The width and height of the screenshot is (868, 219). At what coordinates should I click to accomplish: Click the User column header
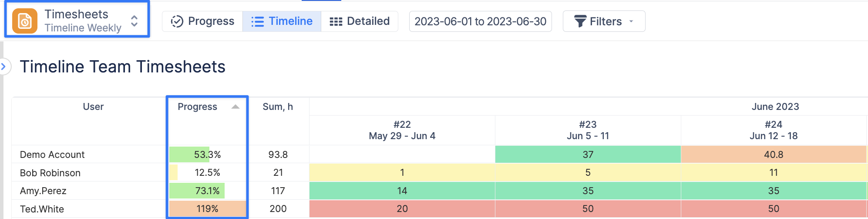coord(93,107)
